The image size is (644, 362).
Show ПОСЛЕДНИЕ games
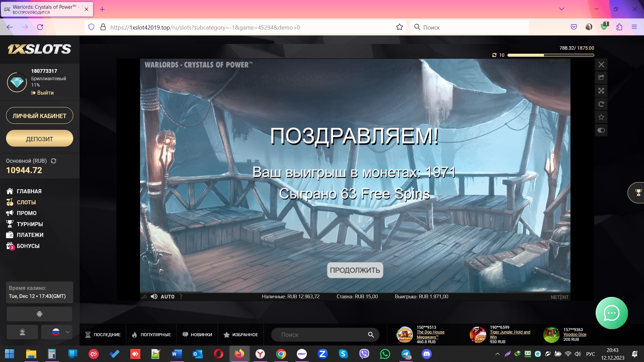click(x=103, y=335)
